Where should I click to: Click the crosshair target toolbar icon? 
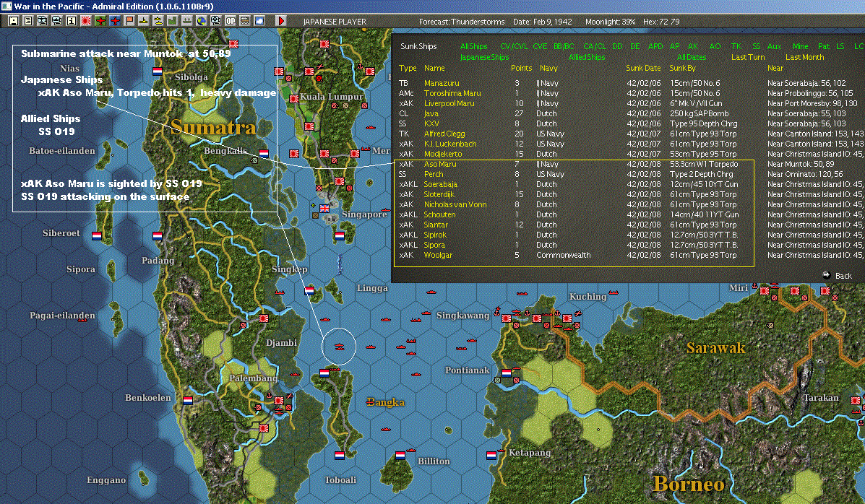point(215,21)
